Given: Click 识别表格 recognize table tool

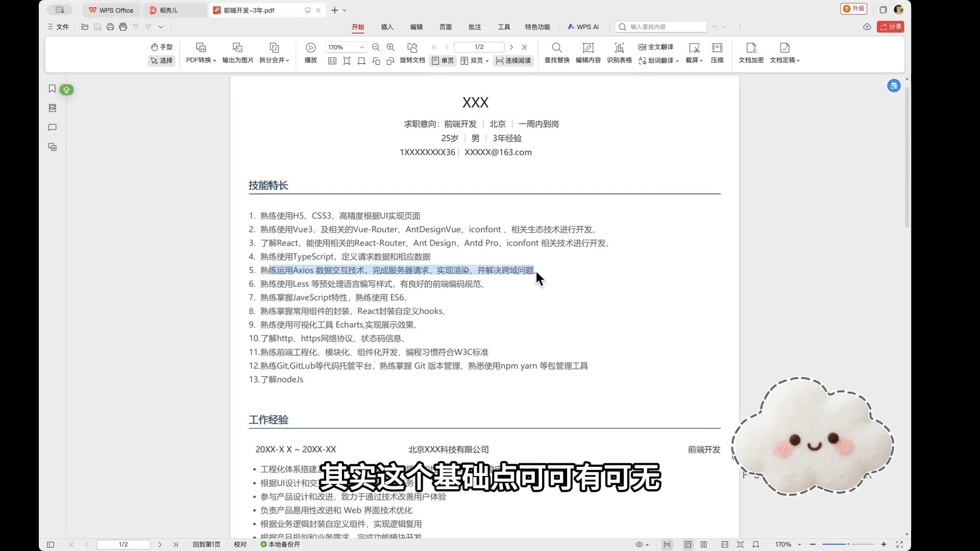Looking at the screenshot, I should pos(619,54).
